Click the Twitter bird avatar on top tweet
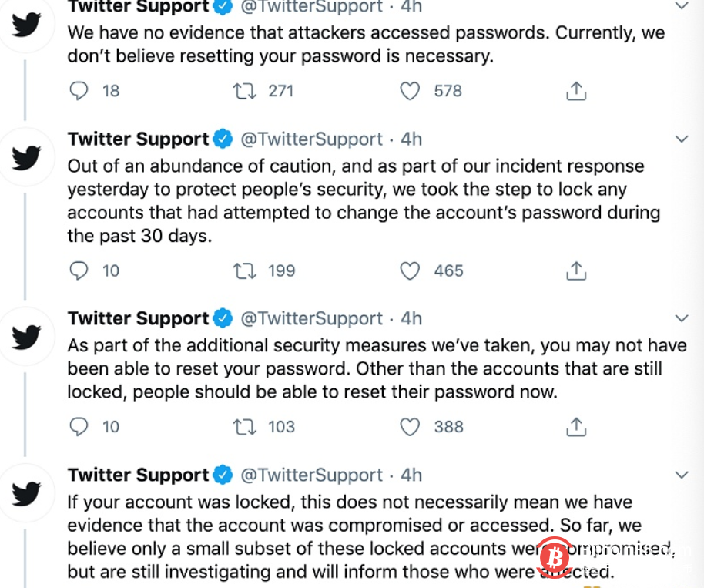Image resolution: width=704 pixels, height=588 pixels. pos(25,25)
